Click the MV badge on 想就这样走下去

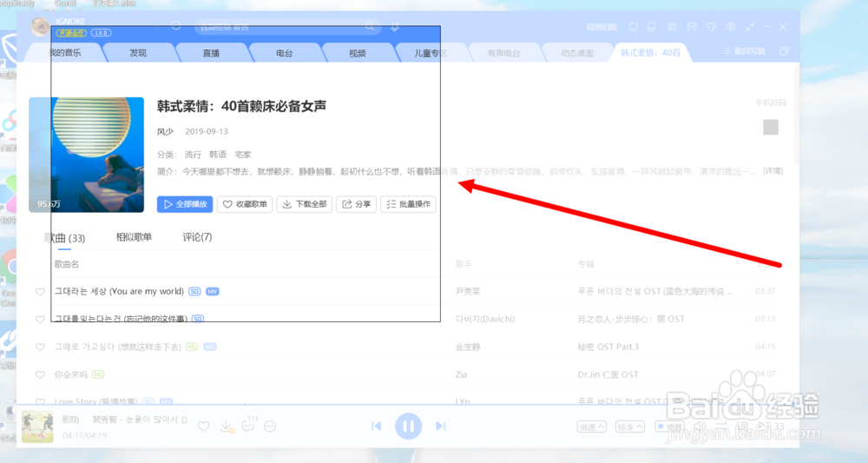[x=209, y=347]
